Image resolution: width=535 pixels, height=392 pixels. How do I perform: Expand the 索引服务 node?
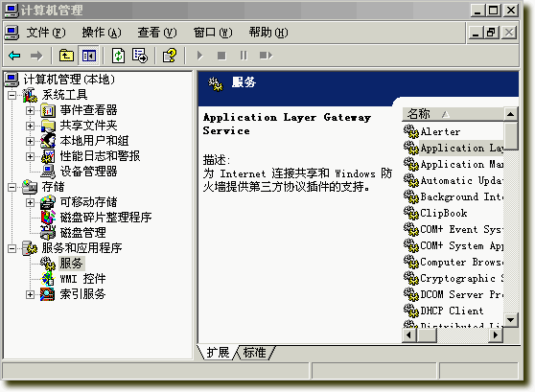30,294
